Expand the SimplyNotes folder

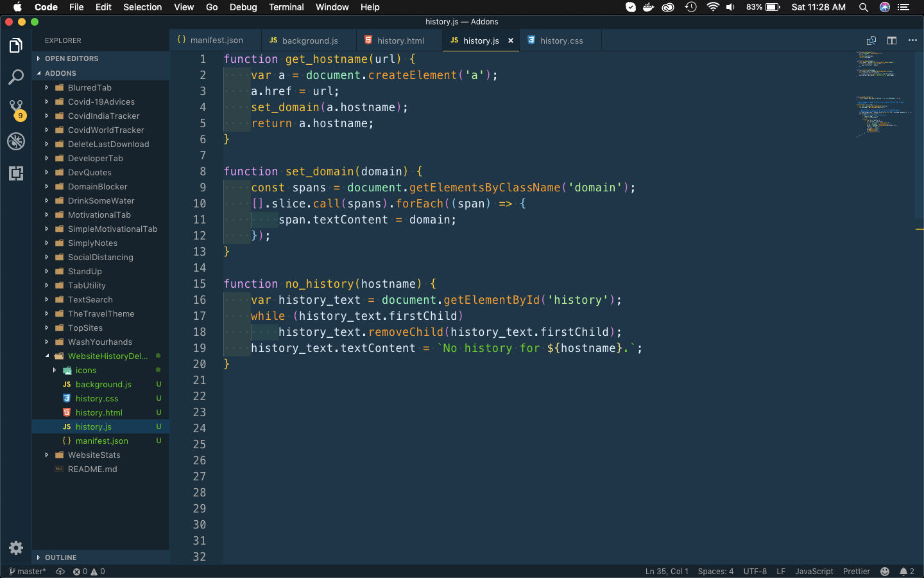tap(101, 243)
